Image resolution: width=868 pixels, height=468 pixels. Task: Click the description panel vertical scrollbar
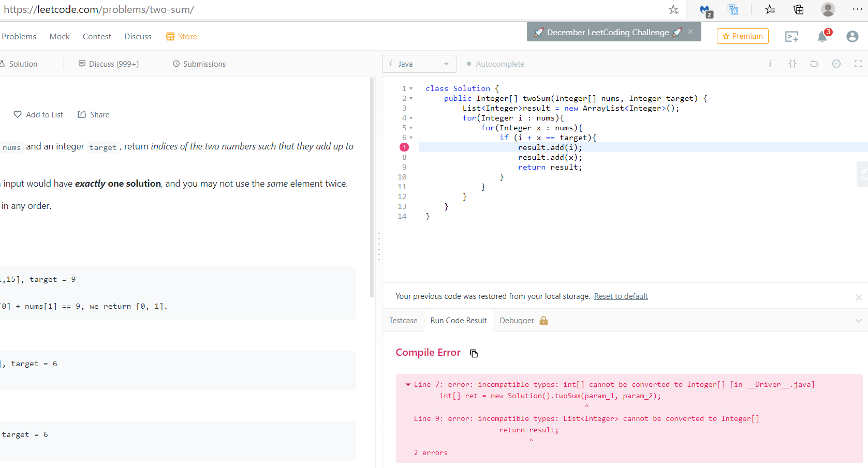click(x=372, y=187)
